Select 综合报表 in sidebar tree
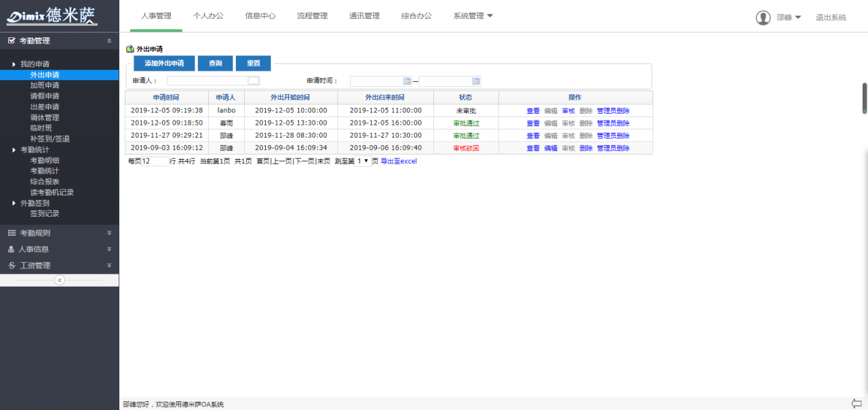 coord(45,182)
